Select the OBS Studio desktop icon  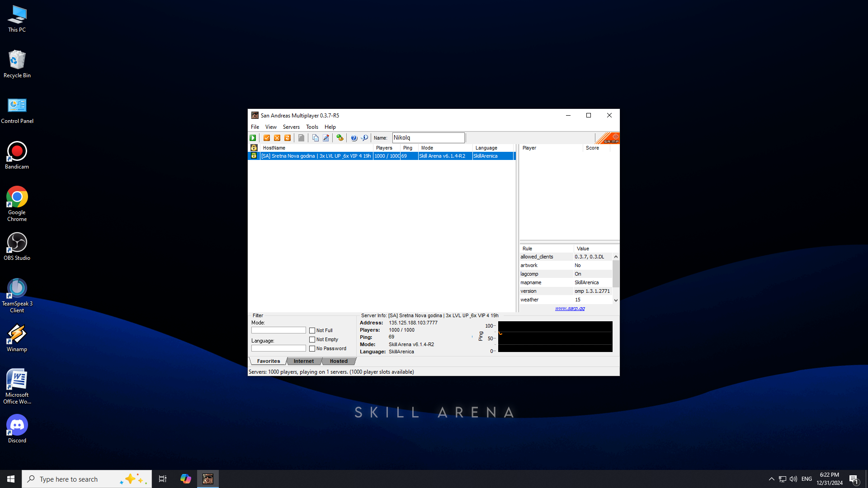(17, 247)
